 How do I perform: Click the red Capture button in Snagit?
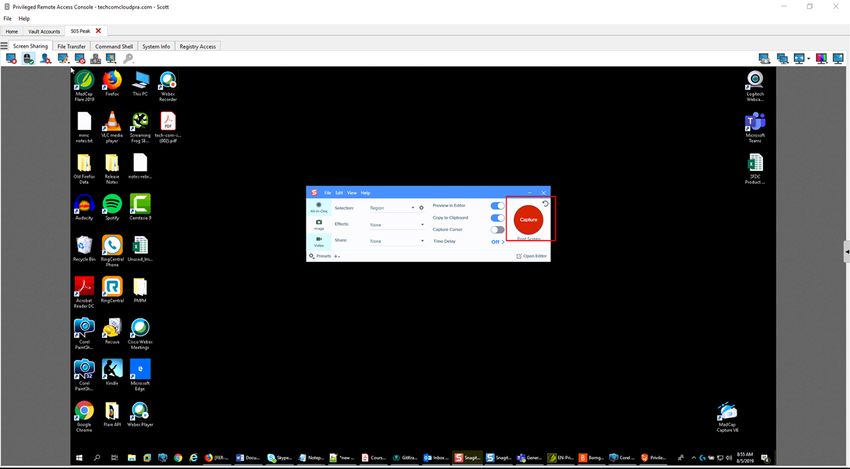[528, 220]
